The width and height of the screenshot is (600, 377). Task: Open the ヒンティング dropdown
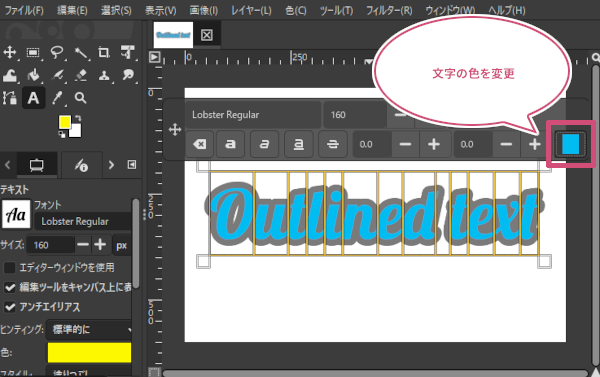[x=89, y=330]
